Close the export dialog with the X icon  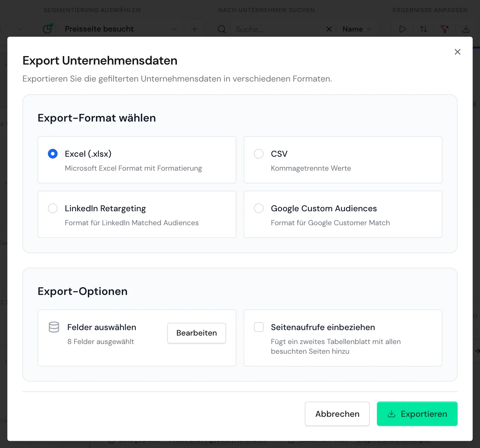click(x=457, y=52)
